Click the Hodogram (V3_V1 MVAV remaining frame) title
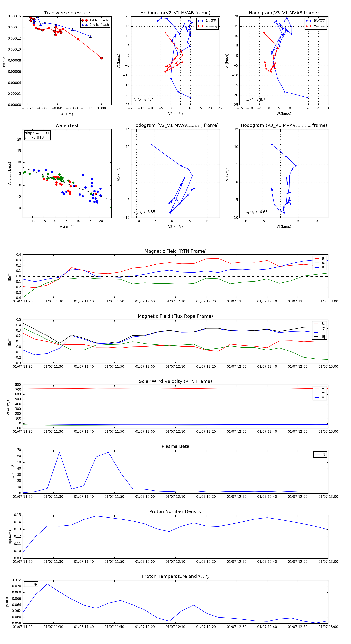The width and height of the screenshot is (351, 644). tap(284, 125)
